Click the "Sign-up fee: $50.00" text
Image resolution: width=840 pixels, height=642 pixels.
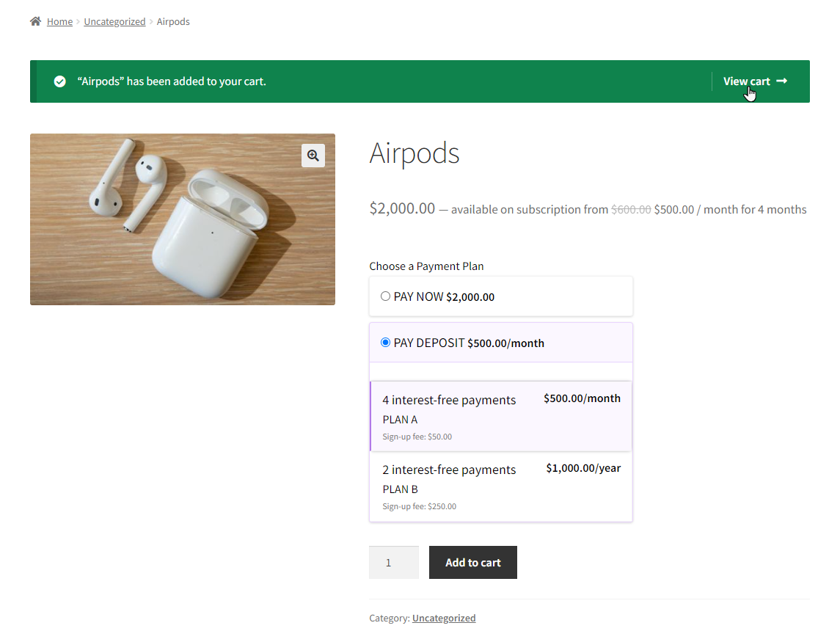(x=417, y=437)
